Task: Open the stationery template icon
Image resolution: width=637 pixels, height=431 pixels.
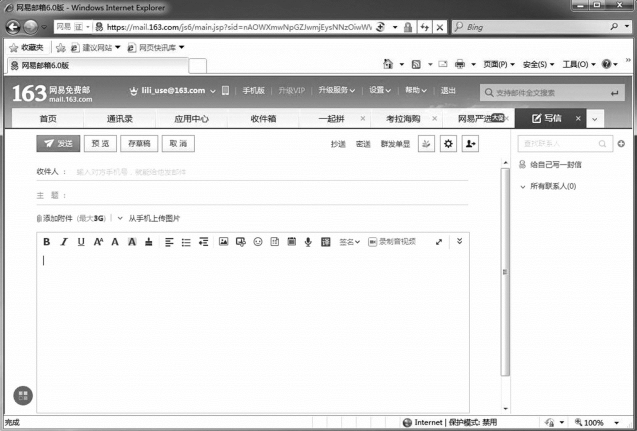Action: [x=275, y=242]
